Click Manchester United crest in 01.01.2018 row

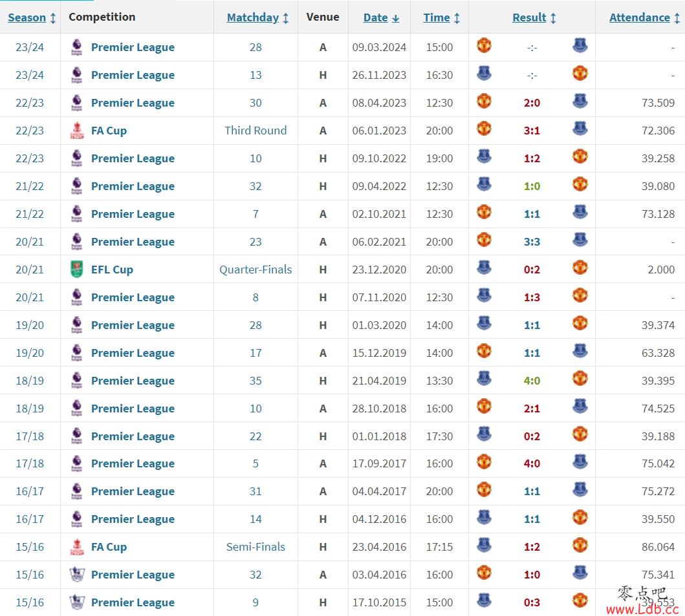tap(580, 434)
